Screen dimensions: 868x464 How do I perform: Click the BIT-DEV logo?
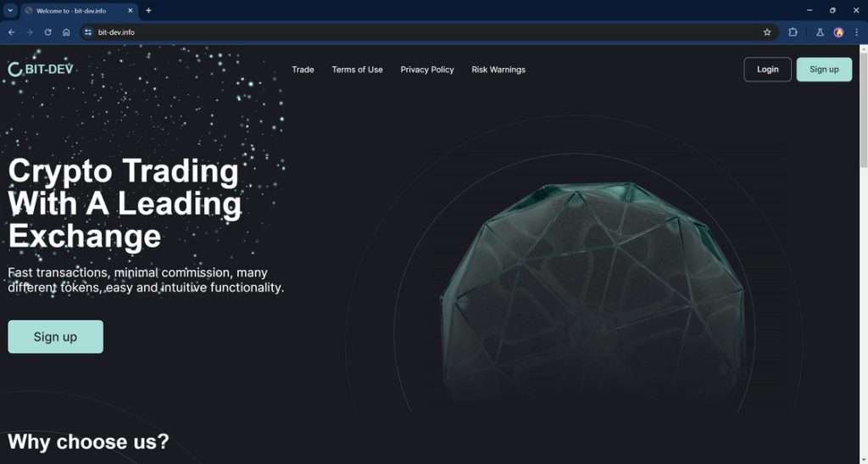[41, 70]
